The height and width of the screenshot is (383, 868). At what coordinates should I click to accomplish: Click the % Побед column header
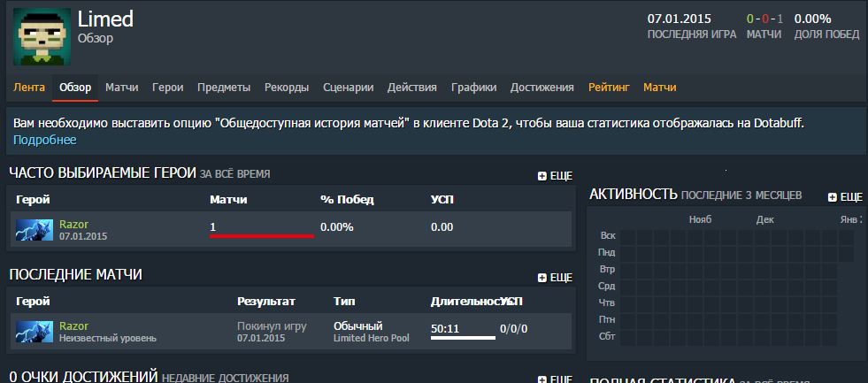click(x=347, y=200)
